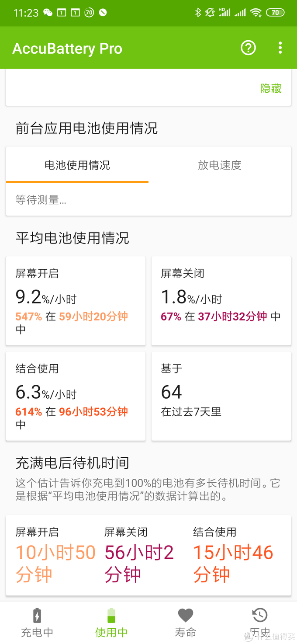Tap the Wi-Fi status icon
Image resolution: width=297 pixels, height=644 pixels.
(x=256, y=13)
